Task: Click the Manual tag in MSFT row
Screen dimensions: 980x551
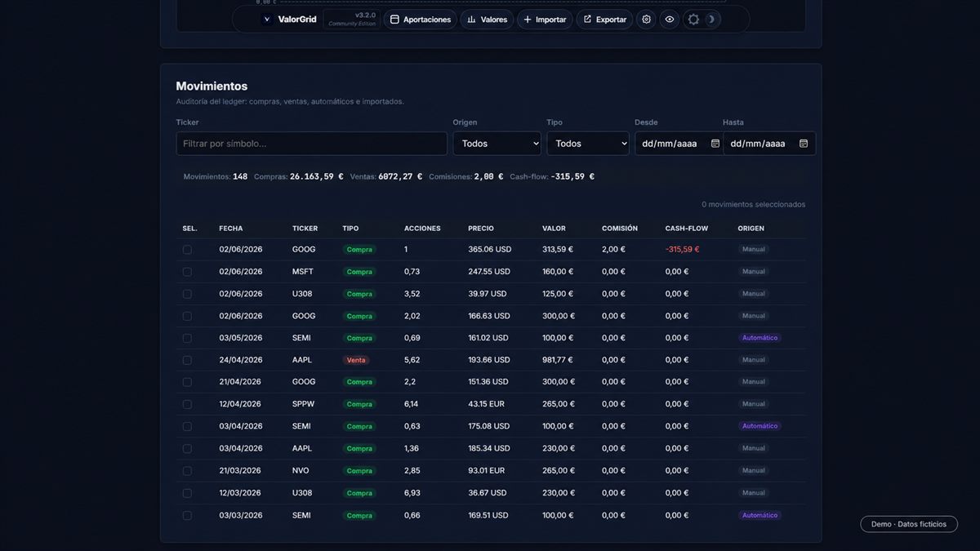Action: tap(754, 272)
